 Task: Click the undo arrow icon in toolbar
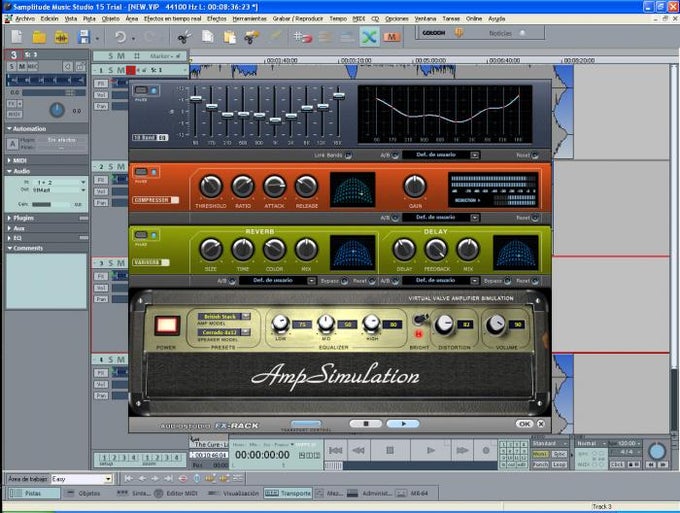point(120,37)
